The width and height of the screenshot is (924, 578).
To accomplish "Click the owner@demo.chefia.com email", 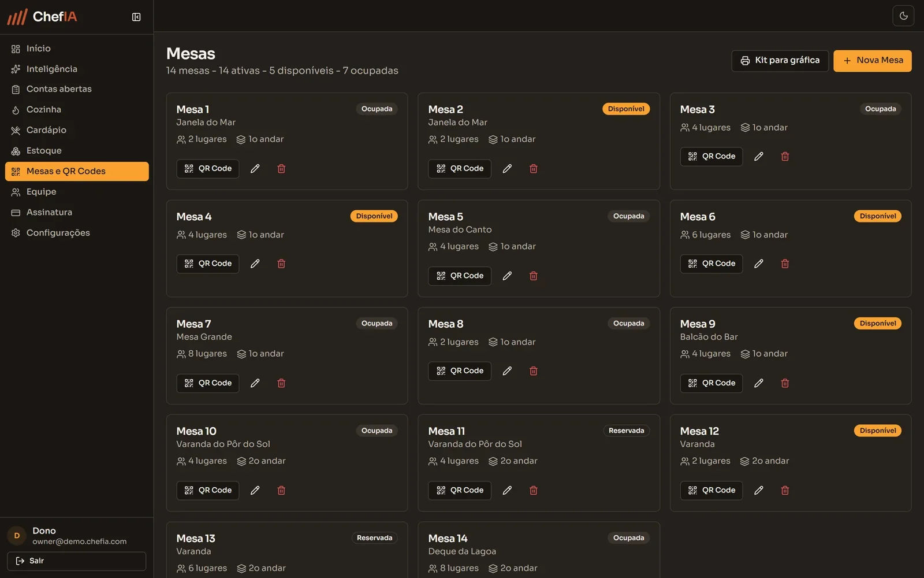I will pyautogui.click(x=80, y=542).
